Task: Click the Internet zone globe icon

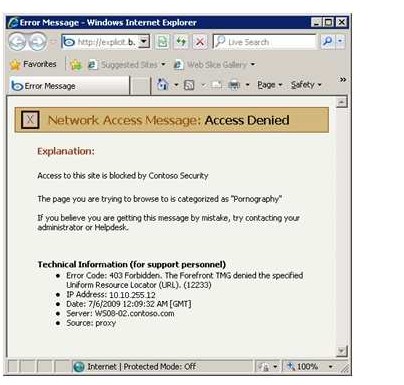Action: tap(79, 367)
